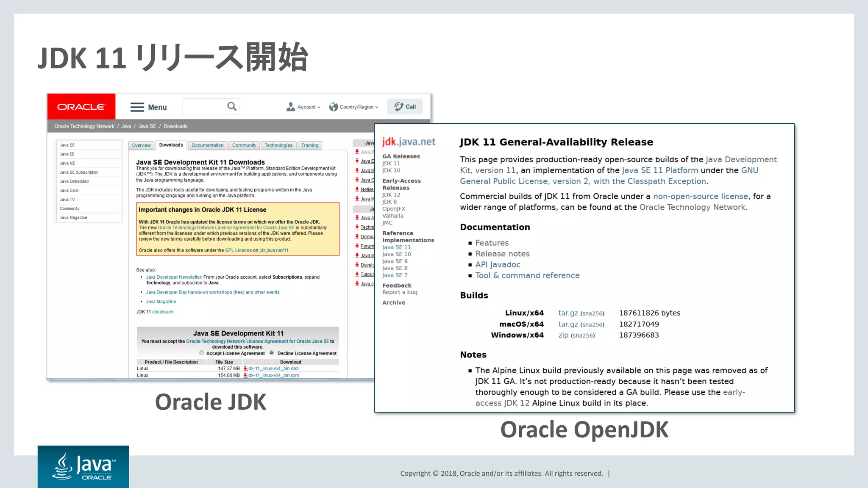Click the Oracle search input field
Screen dimensions: 868x488
(x=203, y=106)
